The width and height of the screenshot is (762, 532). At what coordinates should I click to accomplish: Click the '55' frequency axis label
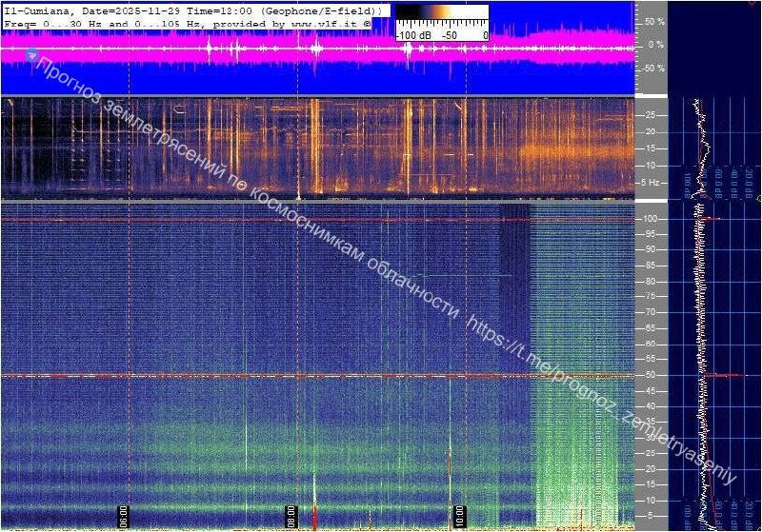tap(651, 359)
